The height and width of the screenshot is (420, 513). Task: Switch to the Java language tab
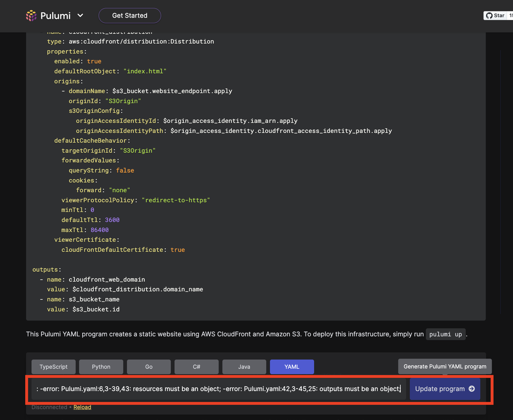click(x=244, y=367)
